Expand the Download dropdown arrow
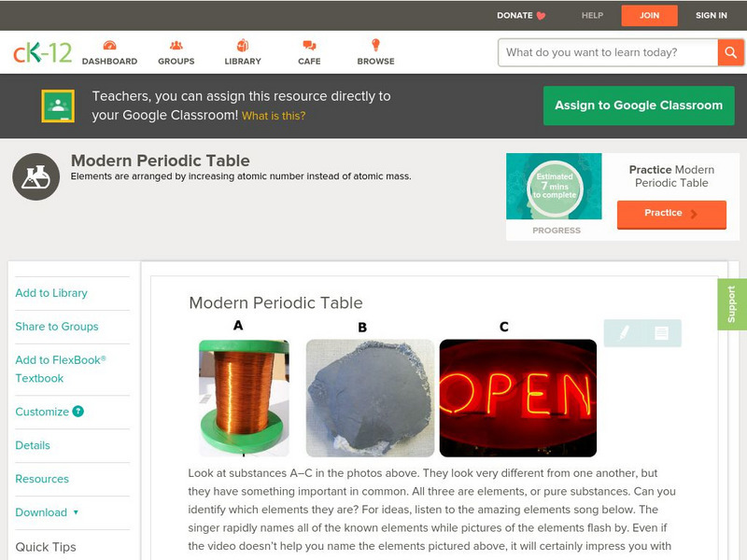 (76, 512)
